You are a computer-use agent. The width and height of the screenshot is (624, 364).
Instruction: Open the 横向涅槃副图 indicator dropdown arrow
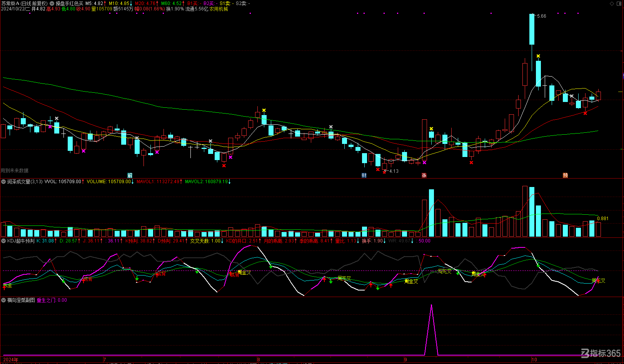(3, 300)
